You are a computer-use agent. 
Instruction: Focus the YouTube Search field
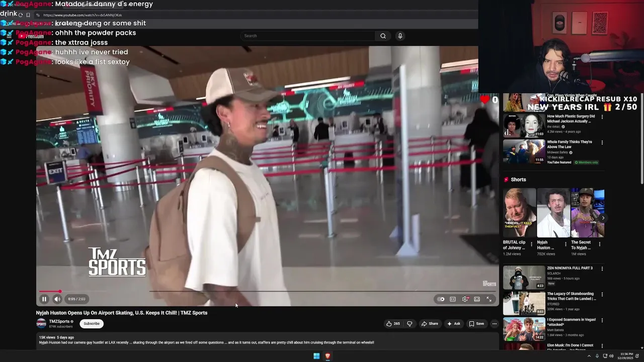click(308, 36)
